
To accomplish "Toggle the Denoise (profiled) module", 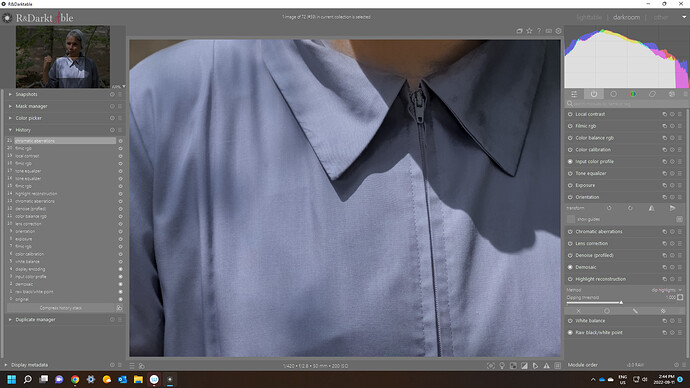I will pos(570,256).
